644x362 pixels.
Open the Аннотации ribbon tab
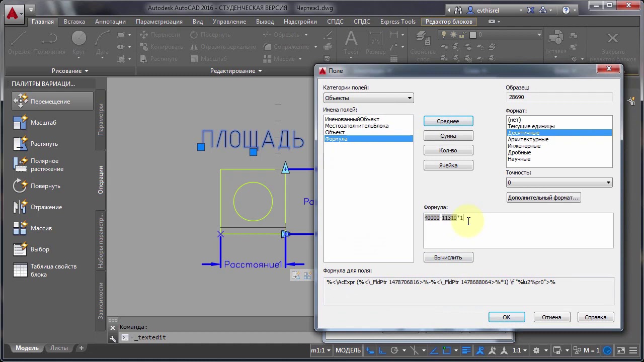click(110, 22)
